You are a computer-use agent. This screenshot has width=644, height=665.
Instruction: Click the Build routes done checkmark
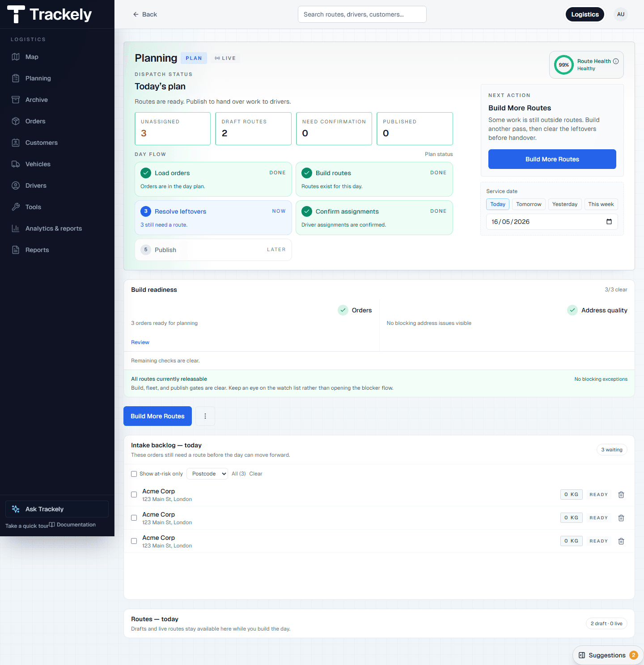click(307, 173)
